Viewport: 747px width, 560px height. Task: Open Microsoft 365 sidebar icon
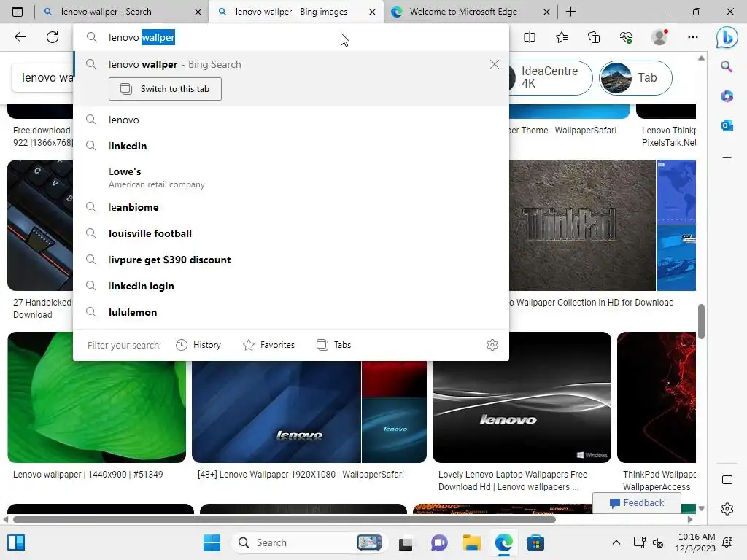[x=727, y=96]
